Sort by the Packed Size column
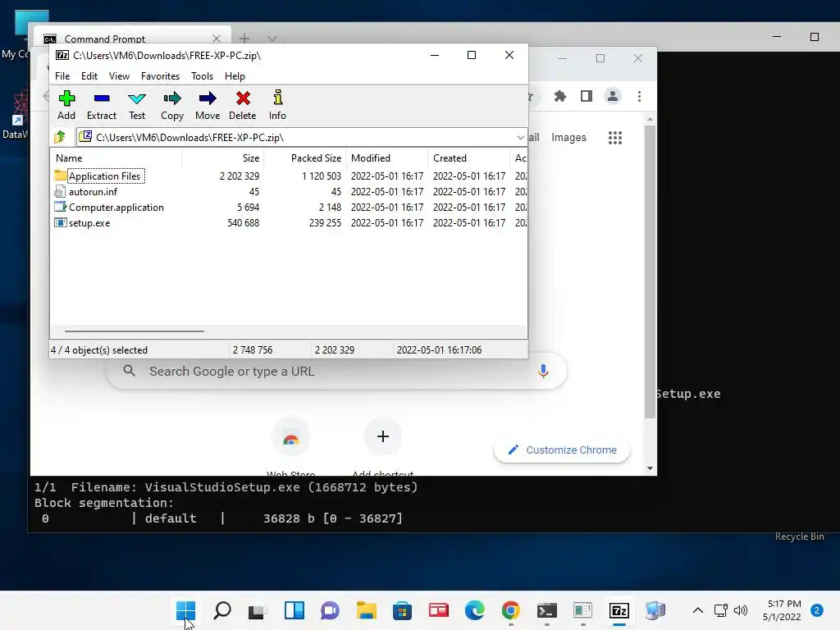This screenshot has width=840, height=630. coord(304,158)
